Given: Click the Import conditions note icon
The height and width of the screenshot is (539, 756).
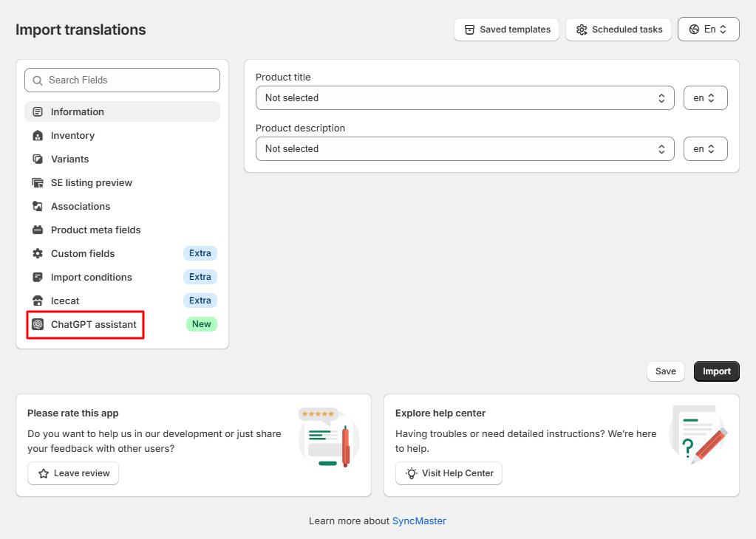Looking at the screenshot, I should (38, 277).
